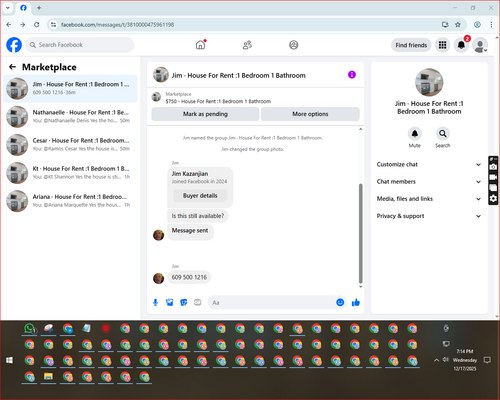Click the voice clip microphone icon
Viewport: 500px width, 400px height.
(x=155, y=302)
